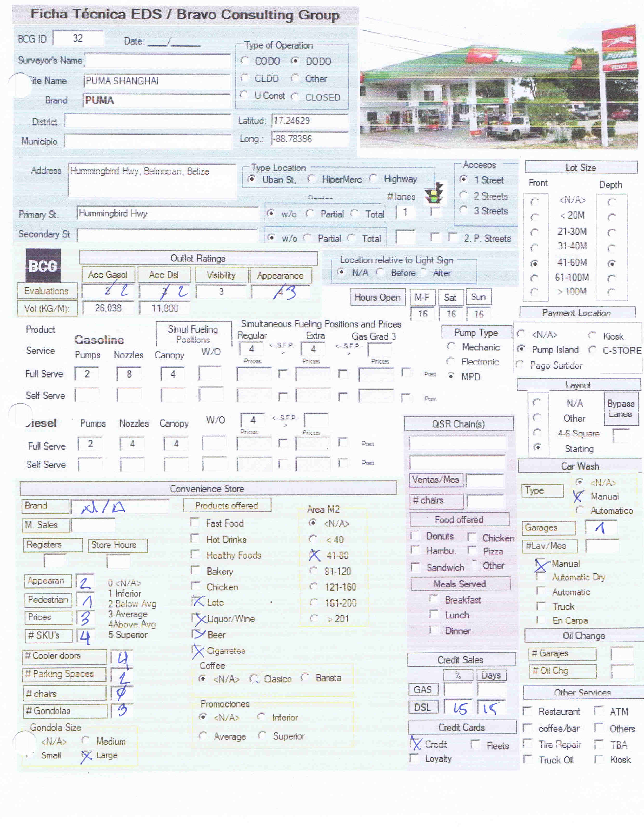Check the Fast Food product box

point(195,522)
